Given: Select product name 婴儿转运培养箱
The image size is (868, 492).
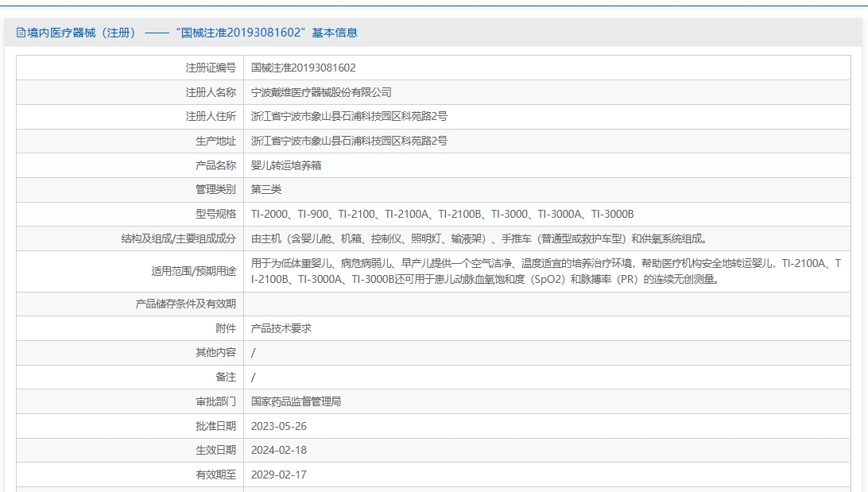Looking at the screenshot, I should (286, 165).
